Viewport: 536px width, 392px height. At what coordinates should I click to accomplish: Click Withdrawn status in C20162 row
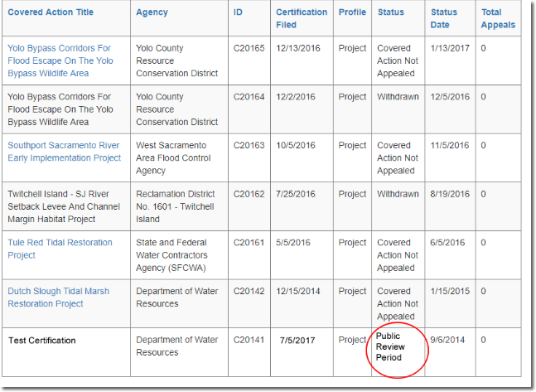(398, 194)
